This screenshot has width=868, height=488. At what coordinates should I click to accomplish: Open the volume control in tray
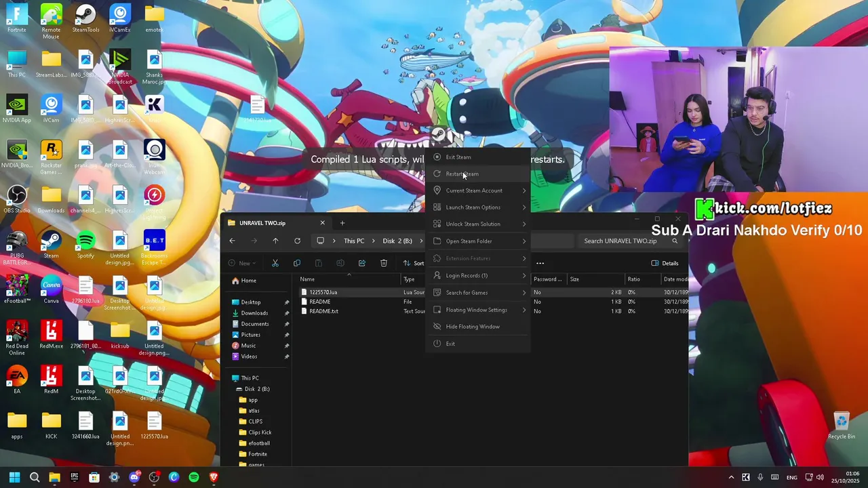tap(820, 477)
